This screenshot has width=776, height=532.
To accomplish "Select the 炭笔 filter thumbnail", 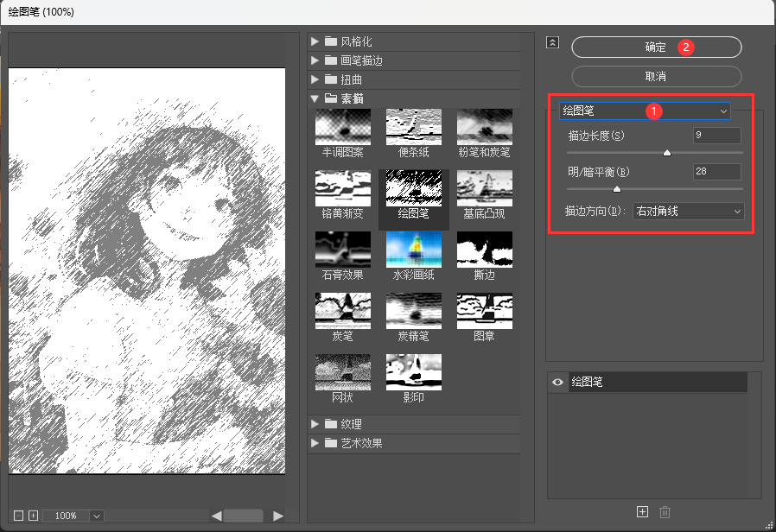I will 342,311.
